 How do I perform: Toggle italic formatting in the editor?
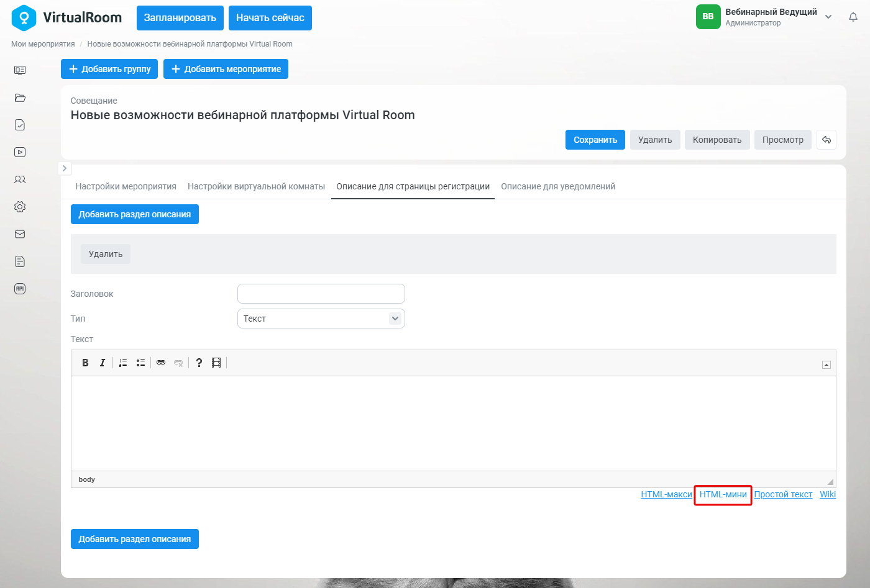click(103, 363)
